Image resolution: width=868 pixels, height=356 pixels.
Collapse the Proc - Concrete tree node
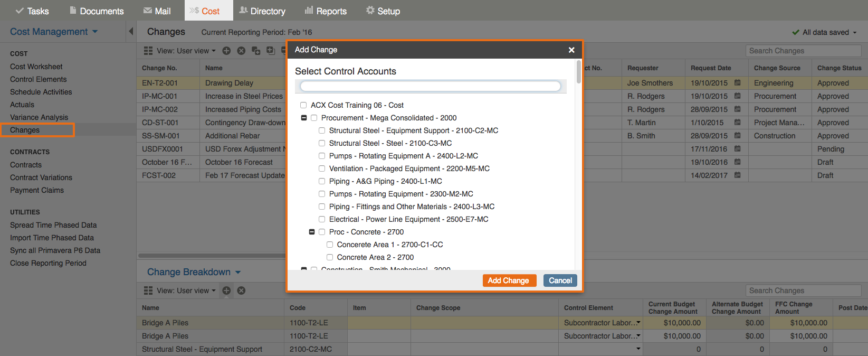pos(312,232)
